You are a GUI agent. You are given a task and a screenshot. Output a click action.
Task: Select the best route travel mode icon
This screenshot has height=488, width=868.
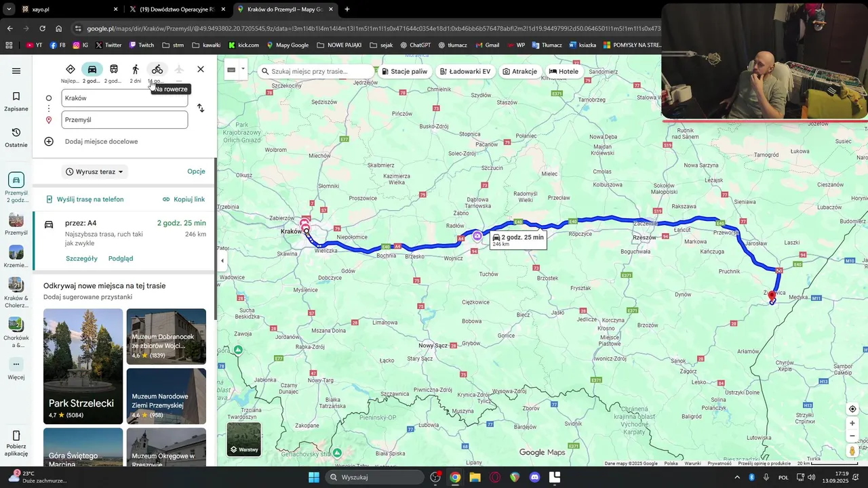click(71, 69)
